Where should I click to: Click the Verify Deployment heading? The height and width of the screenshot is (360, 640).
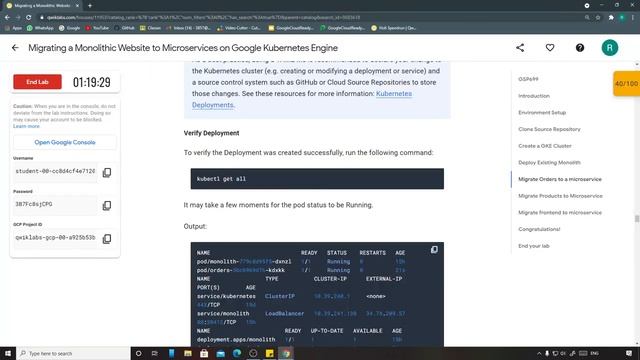tap(211, 133)
